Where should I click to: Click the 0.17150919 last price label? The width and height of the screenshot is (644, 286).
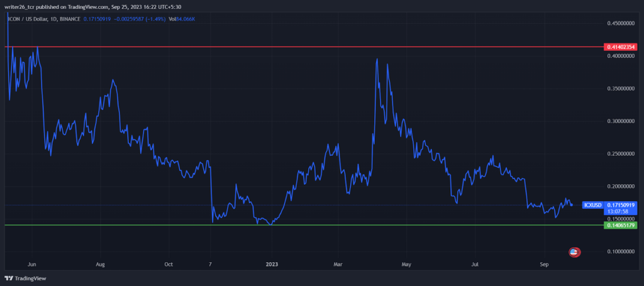point(621,205)
